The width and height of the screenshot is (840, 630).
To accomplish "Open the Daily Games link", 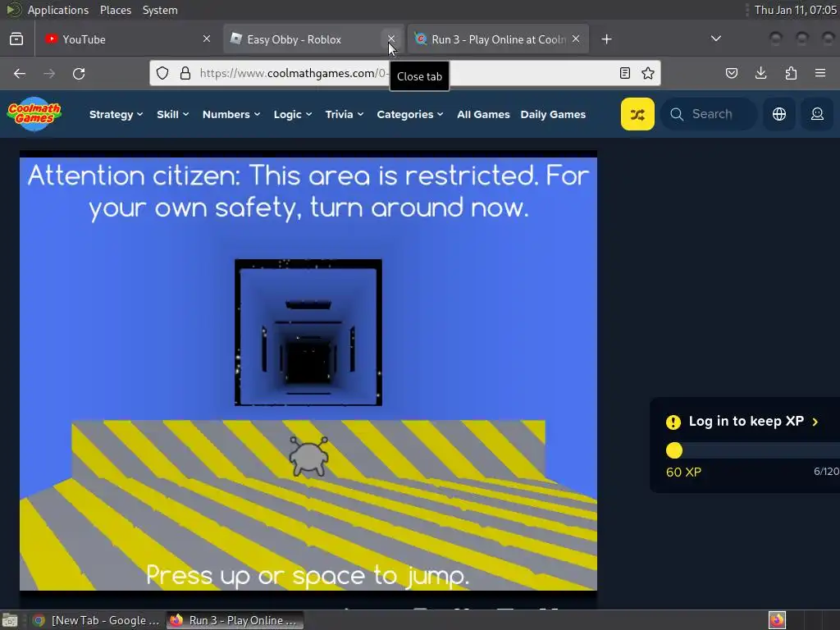I will coord(553,114).
